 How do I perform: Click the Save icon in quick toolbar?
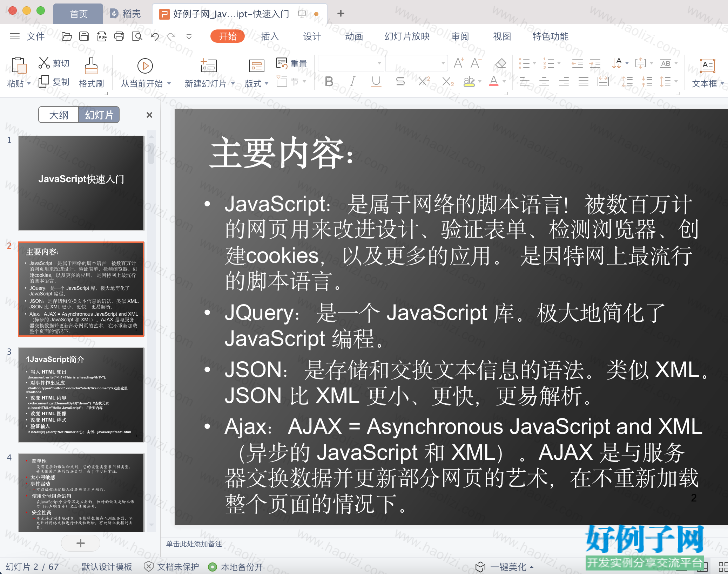tap(84, 36)
